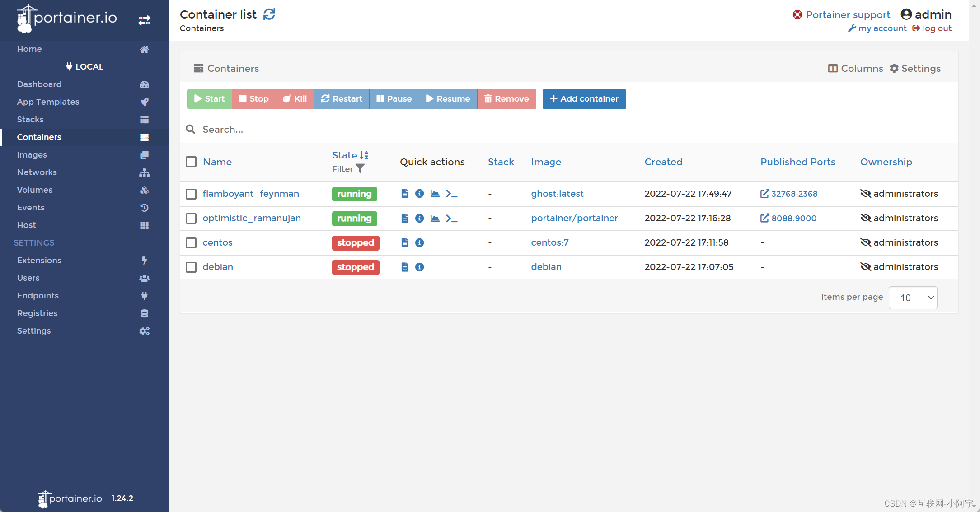Open the State filter options

coord(360,168)
